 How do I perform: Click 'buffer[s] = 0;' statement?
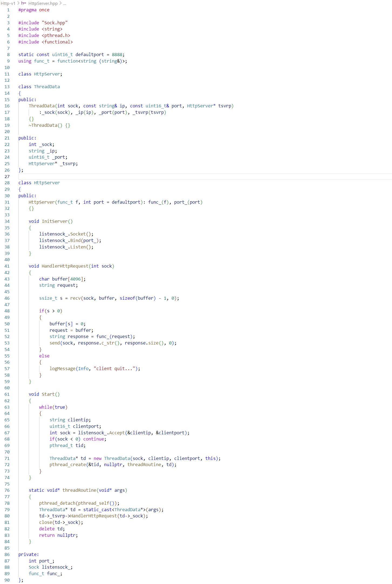[x=67, y=324]
